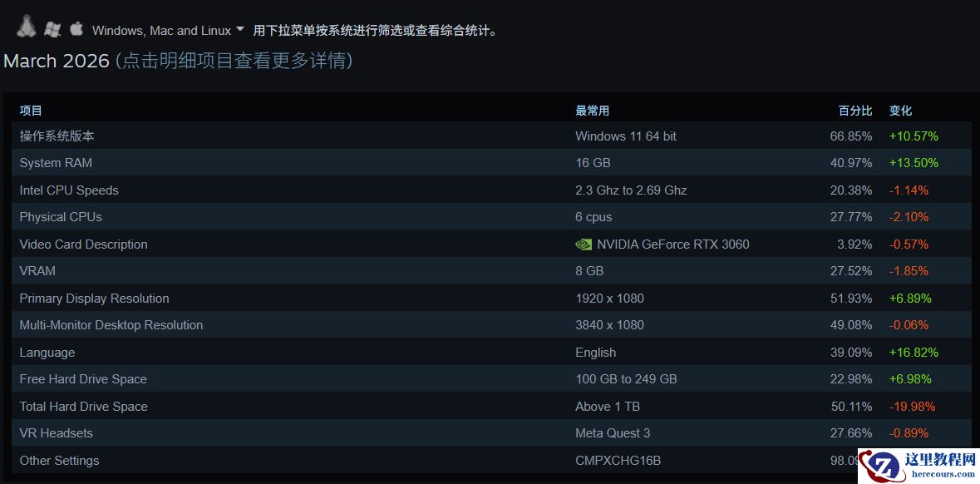Viewport: 980px width, 484px height.
Task: Click the March 2026 heading
Action: [55, 61]
